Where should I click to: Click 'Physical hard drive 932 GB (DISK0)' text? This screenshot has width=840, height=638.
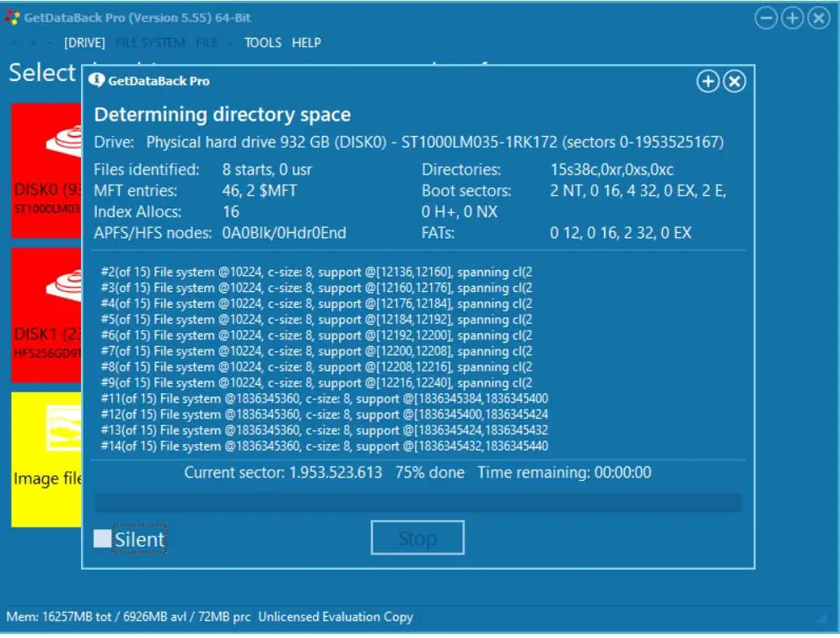[267, 142]
